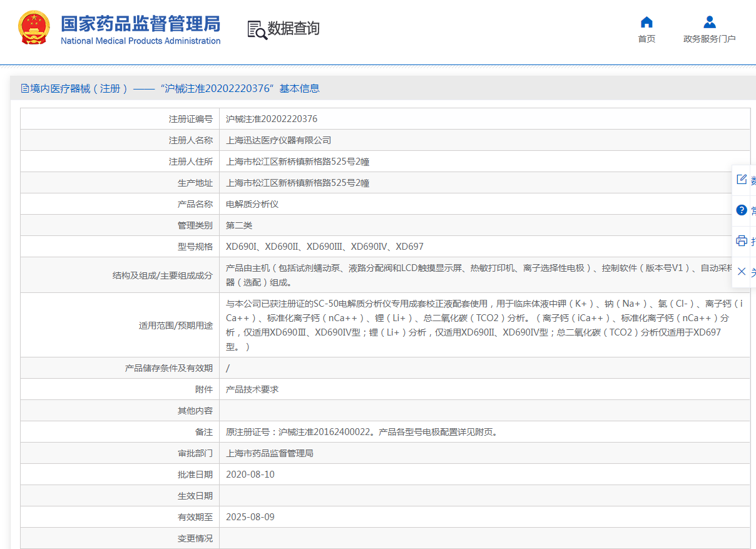Select registration number 沪械注准20202220376 value
This screenshot has width=756, height=549.
[x=272, y=119]
